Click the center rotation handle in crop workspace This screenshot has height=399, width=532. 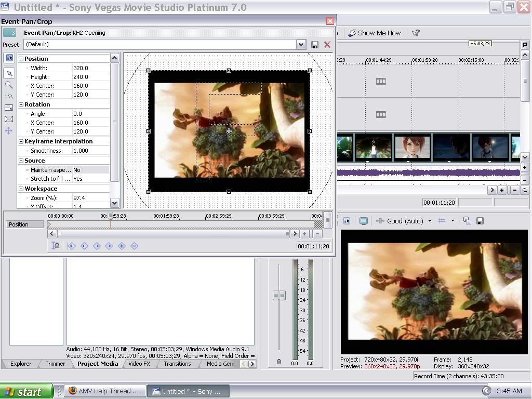229,131
